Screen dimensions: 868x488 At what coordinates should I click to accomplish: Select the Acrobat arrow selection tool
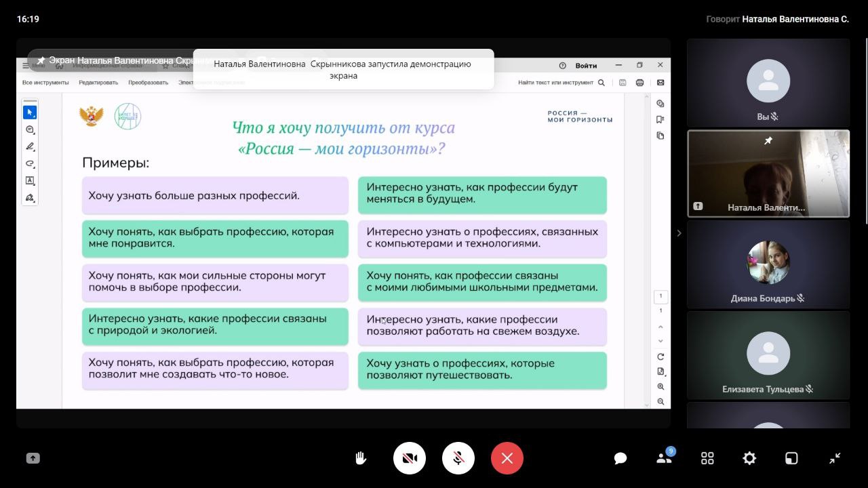click(30, 112)
